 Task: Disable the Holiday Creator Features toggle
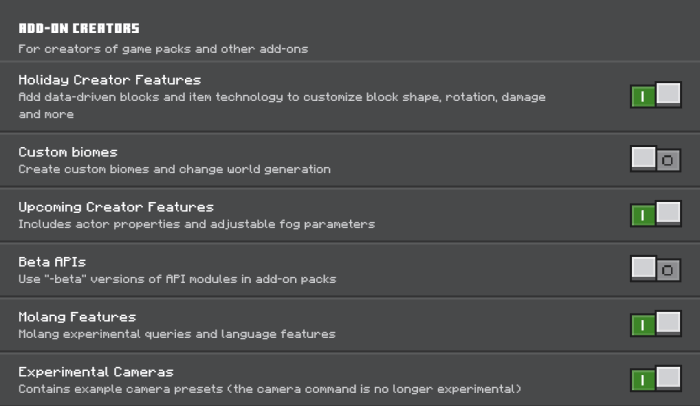point(656,96)
